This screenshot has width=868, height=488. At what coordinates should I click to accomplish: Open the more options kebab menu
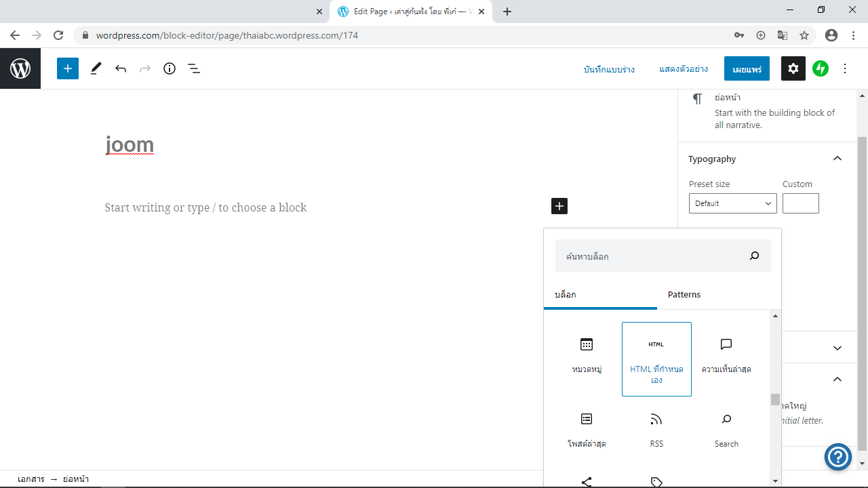coord(845,68)
